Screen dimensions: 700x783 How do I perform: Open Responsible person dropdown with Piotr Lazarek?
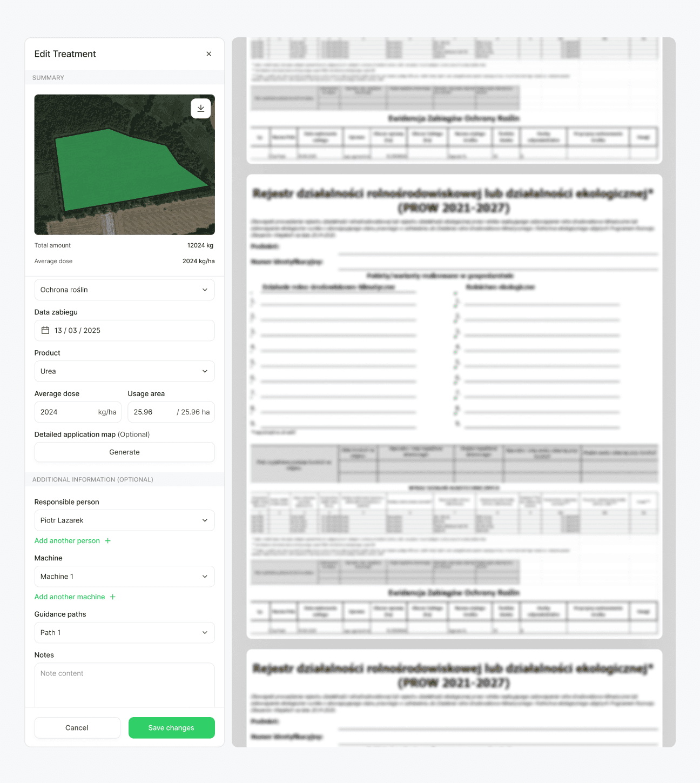pos(124,520)
